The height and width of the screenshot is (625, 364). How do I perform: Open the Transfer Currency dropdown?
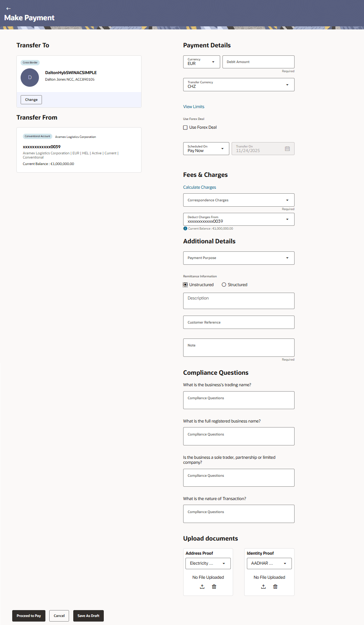click(x=239, y=85)
